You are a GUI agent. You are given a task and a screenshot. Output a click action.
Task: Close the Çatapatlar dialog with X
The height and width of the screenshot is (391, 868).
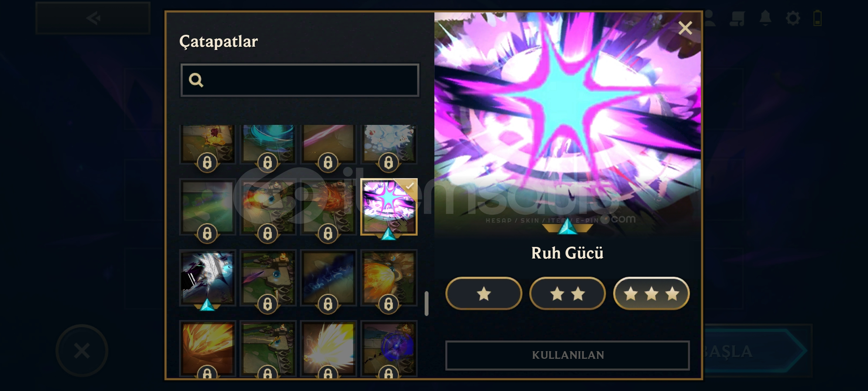(x=685, y=28)
